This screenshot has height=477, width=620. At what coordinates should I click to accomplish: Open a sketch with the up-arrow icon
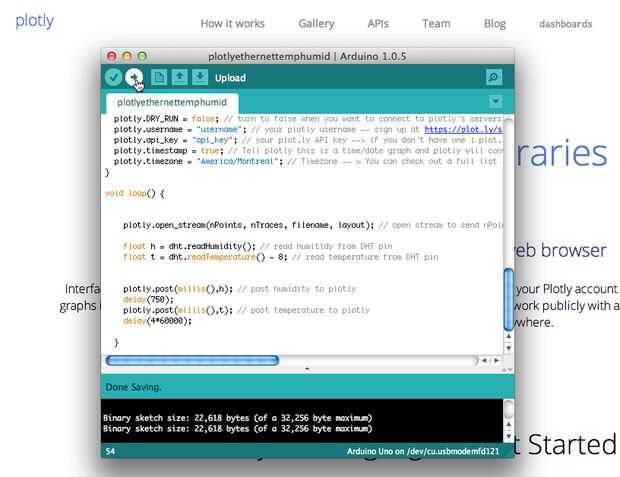coord(180,77)
